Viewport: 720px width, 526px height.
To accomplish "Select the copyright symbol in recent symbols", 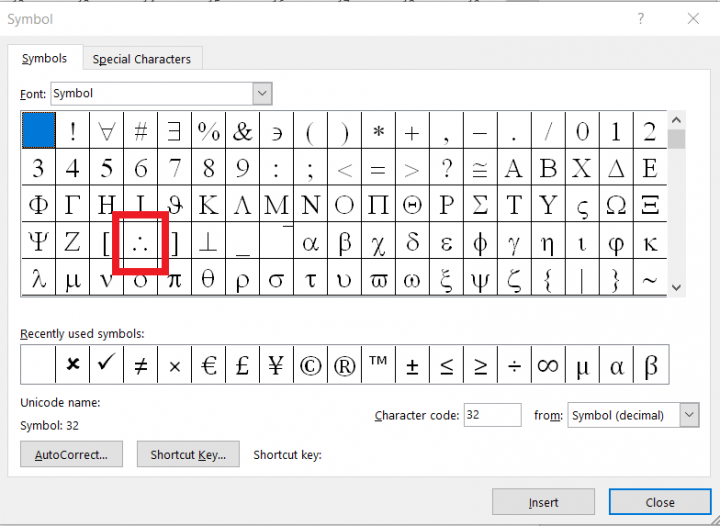I will (310, 366).
